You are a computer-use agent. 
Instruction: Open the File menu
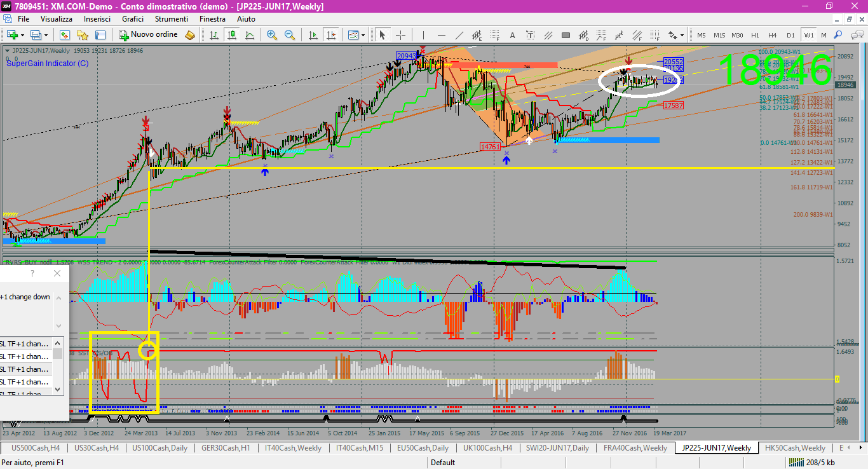[x=24, y=19]
